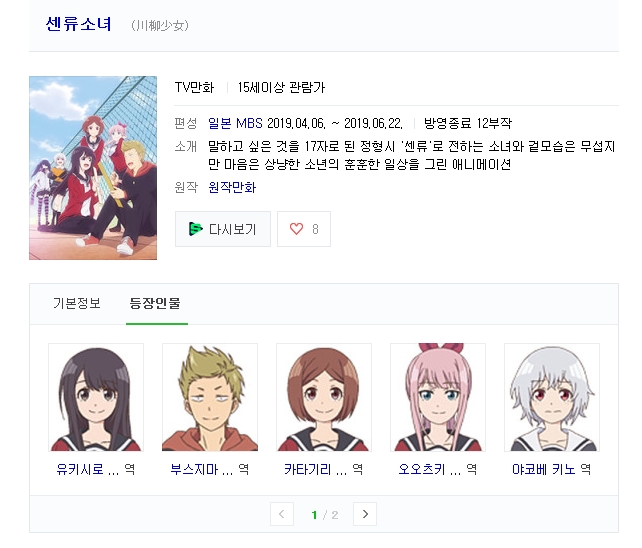Switch to the 기본정보 tab

click(x=77, y=303)
